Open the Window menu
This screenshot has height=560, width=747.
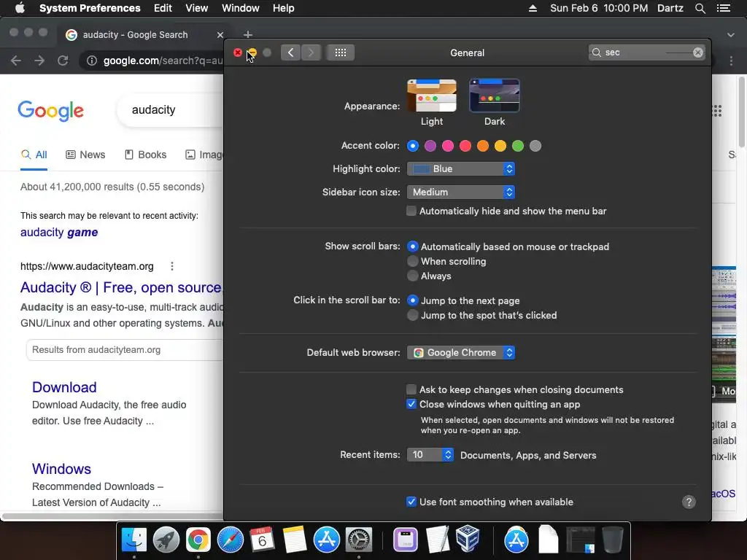click(241, 8)
